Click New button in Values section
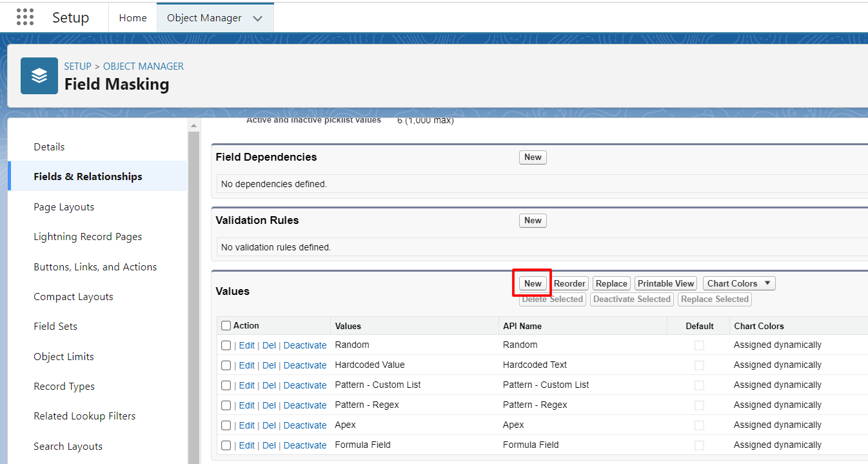The height and width of the screenshot is (464, 868). point(533,283)
